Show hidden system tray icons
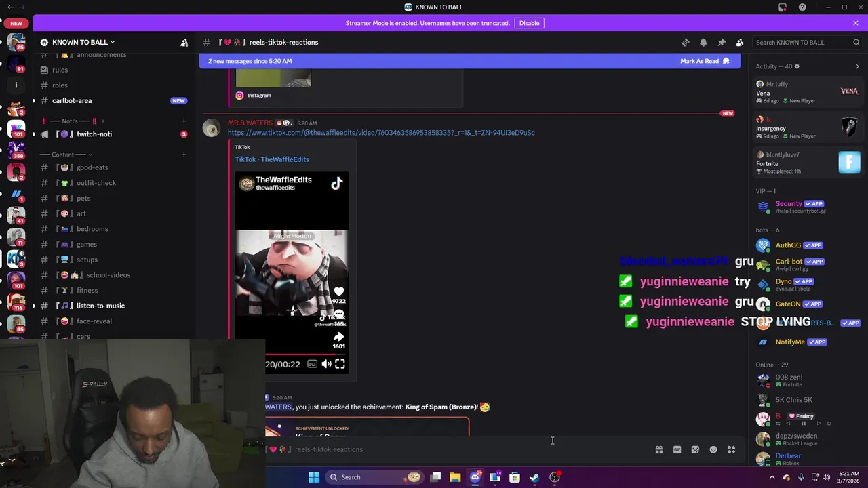 click(x=772, y=477)
